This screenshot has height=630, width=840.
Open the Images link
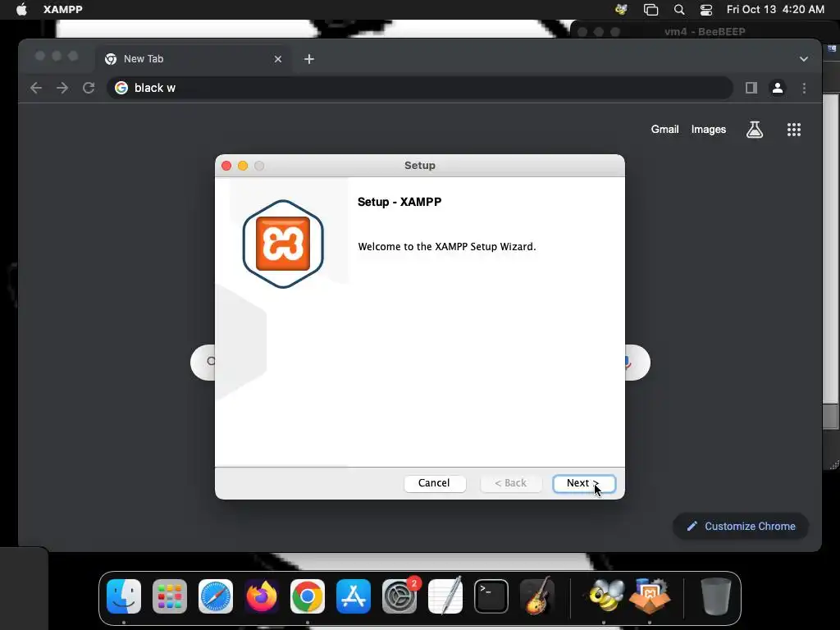coord(708,129)
